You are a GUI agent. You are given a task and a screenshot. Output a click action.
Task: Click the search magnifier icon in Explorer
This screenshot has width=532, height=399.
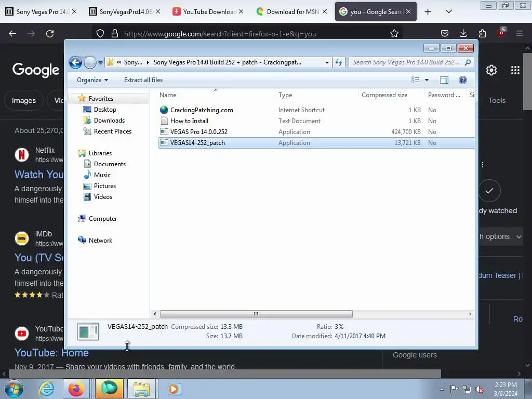click(x=468, y=62)
